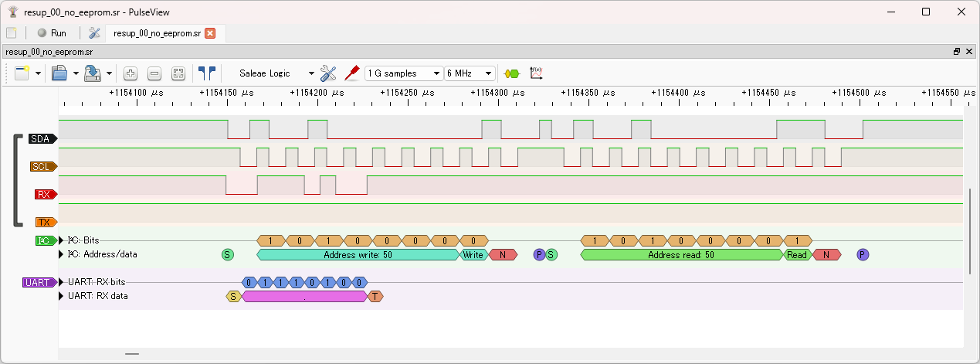
Task: Click the +1154150 µs ruler mark
Action: [x=226, y=92]
